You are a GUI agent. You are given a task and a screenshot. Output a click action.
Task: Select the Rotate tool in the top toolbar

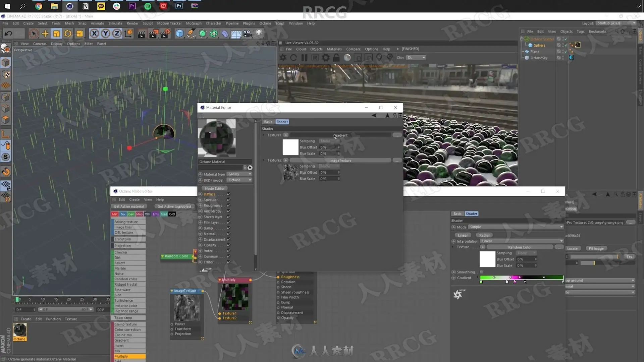[x=68, y=34]
